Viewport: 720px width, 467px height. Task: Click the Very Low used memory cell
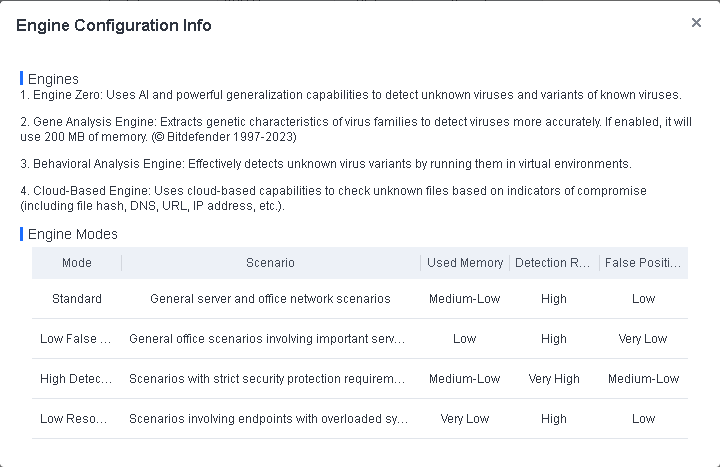465,419
